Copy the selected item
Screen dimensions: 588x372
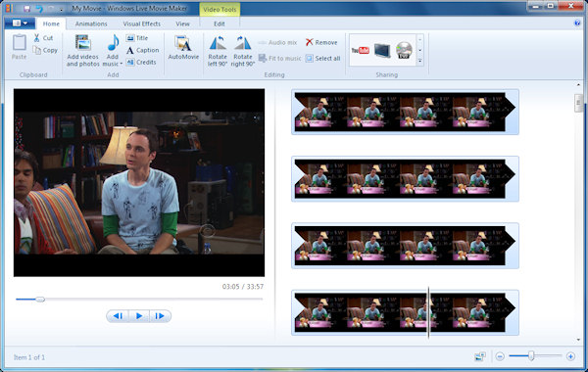tap(45, 50)
